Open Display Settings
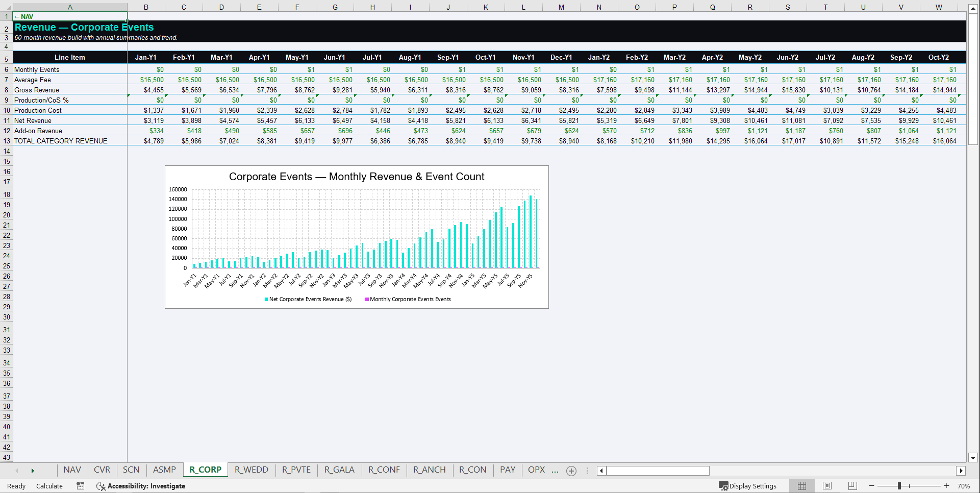980x493 pixels. point(748,486)
